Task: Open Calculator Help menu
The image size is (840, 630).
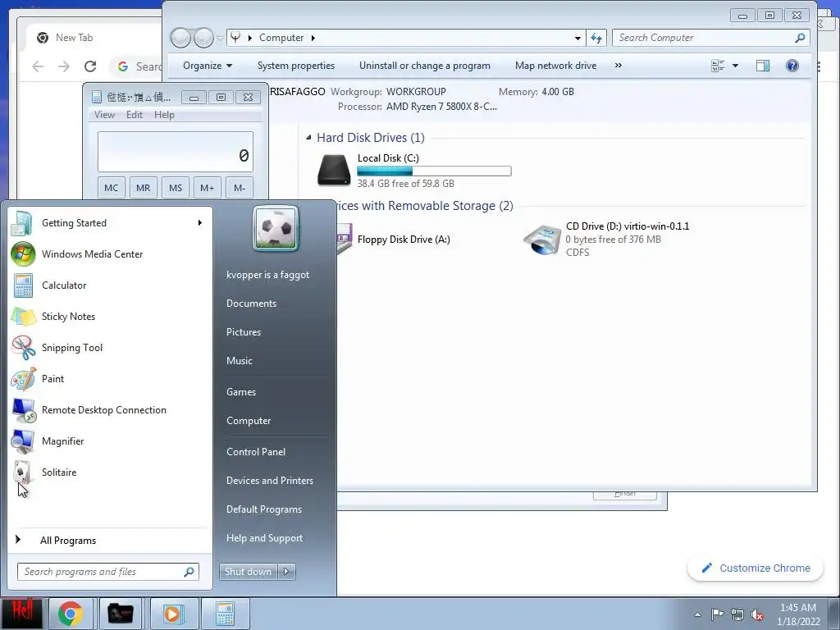Action: coord(164,115)
